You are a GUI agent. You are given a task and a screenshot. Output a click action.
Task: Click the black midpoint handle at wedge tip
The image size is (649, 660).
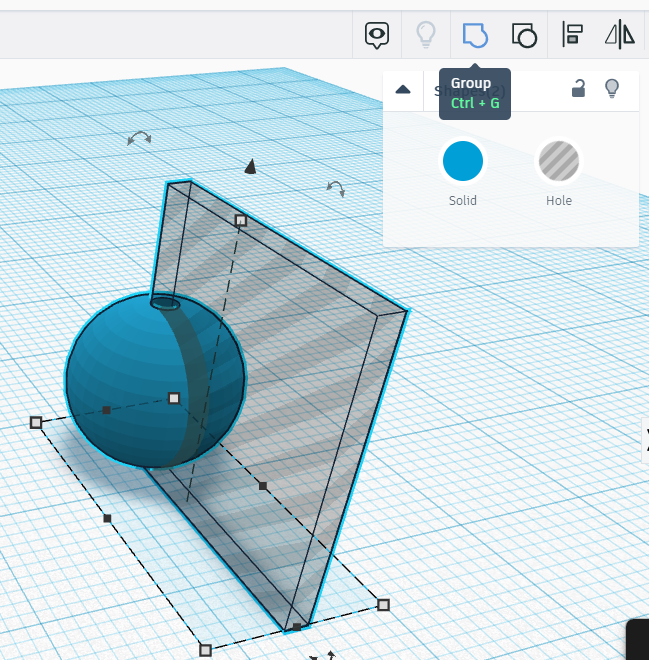tap(297, 627)
